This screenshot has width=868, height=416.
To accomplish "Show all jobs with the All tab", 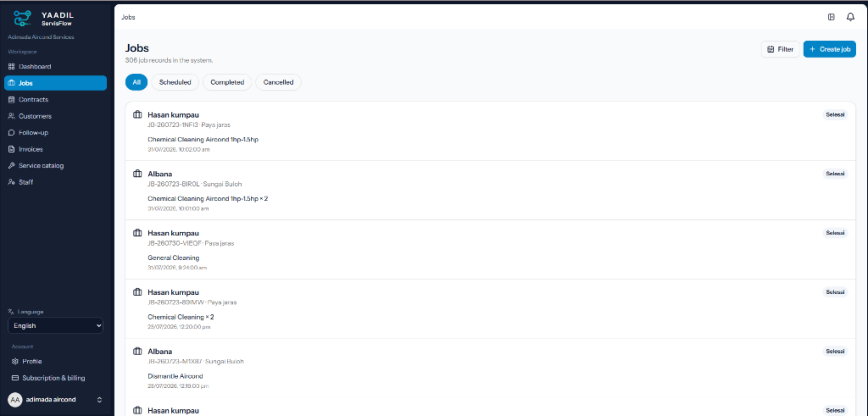I will 136,82.
